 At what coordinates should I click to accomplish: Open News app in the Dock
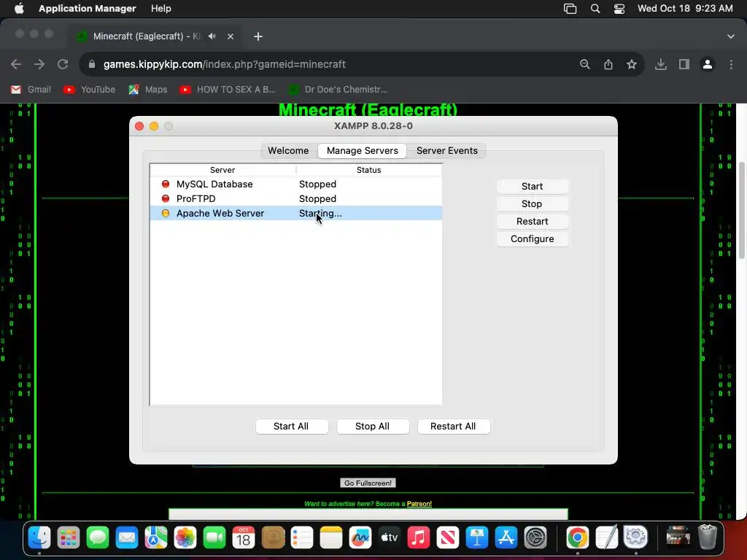pos(447,537)
